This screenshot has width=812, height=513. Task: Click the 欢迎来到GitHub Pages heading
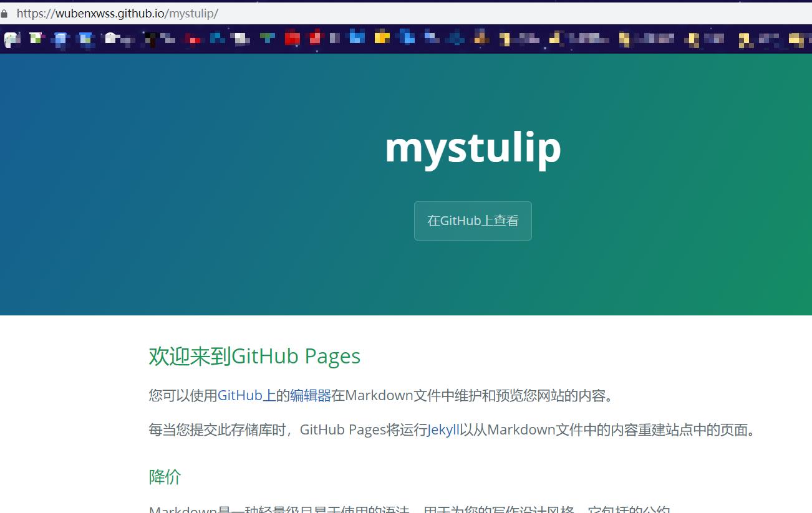click(x=254, y=357)
